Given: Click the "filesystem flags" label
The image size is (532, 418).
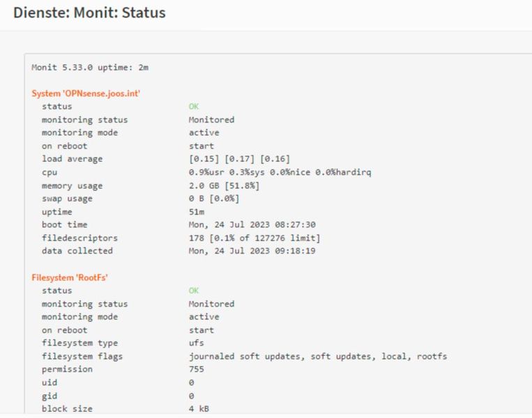Looking at the screenshot, I should pos(82,357).
